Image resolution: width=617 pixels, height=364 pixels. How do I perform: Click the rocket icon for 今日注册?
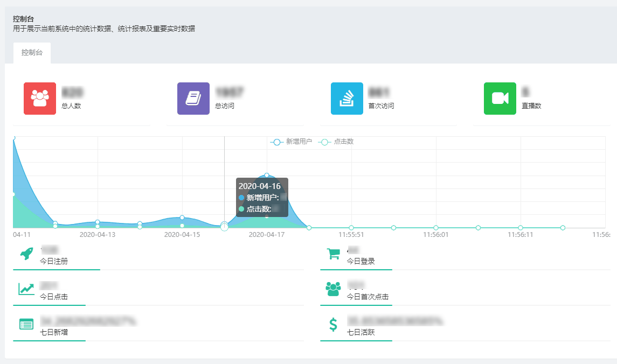[26, 254]
